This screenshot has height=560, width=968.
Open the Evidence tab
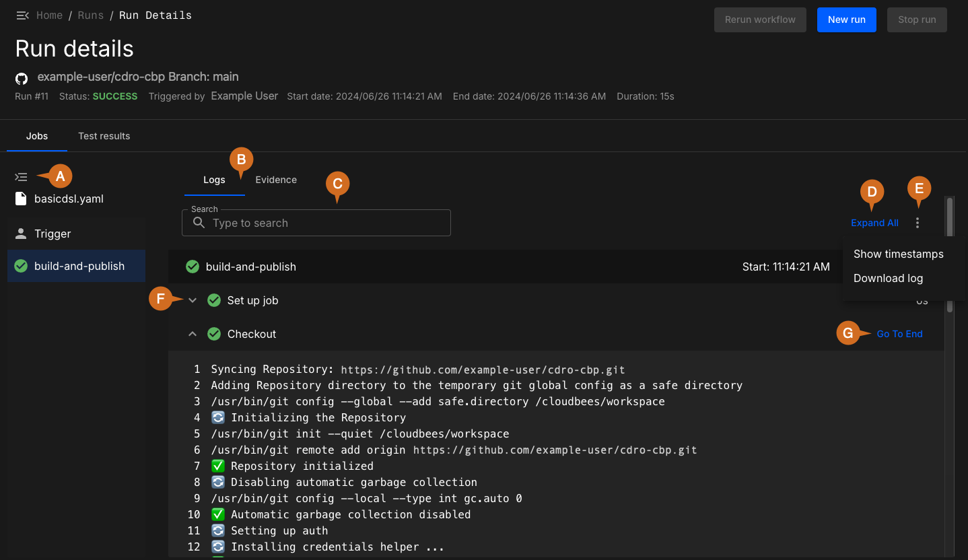276,180
